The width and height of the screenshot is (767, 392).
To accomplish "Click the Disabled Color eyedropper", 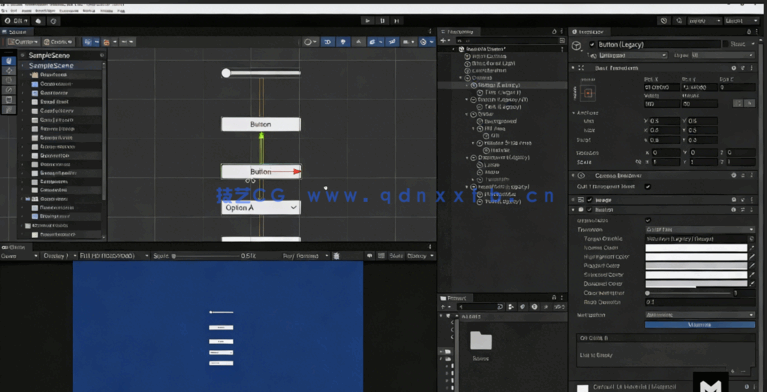I will 752,284.
